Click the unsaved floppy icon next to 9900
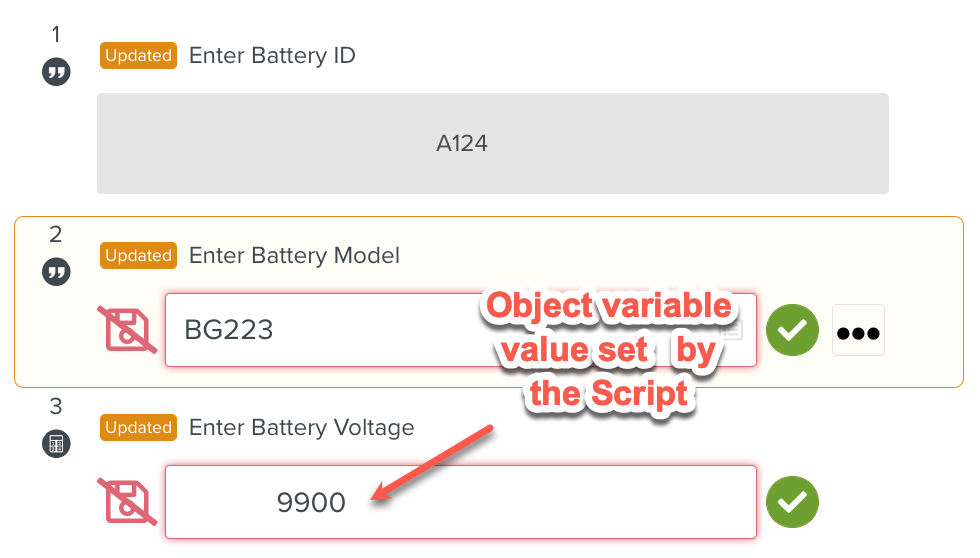 tap(126, 502)
